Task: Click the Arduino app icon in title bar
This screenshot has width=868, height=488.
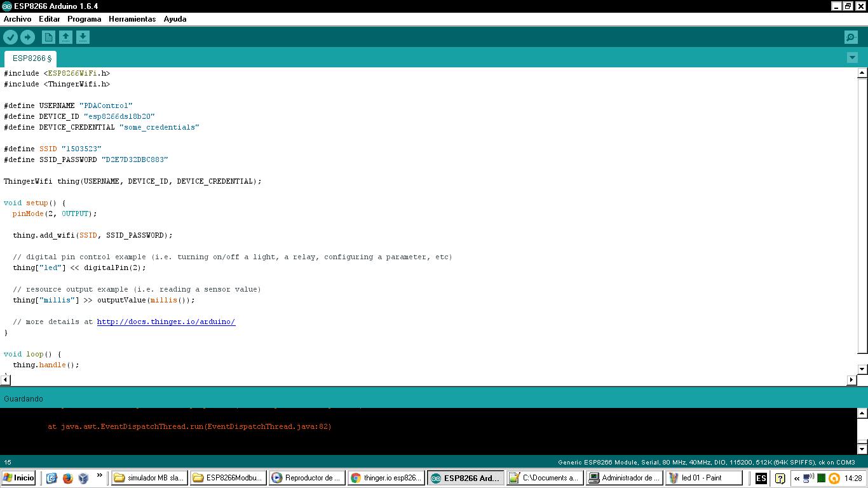Action: (x=8, y=6)
